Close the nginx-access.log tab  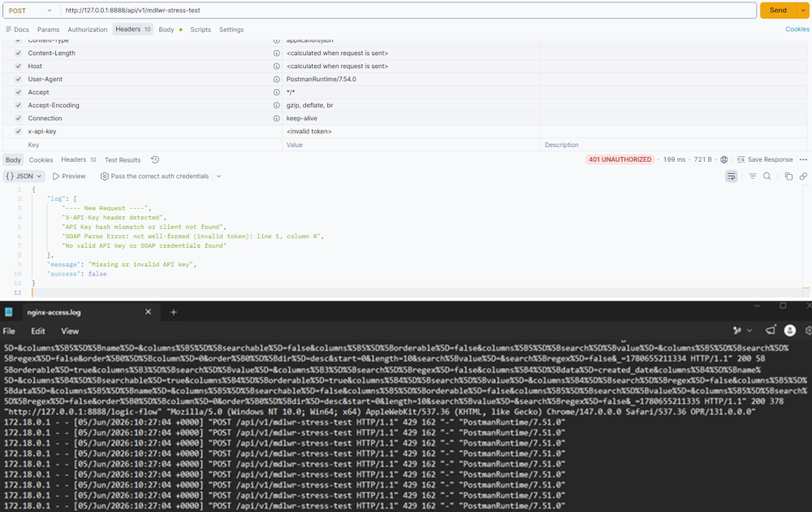point(148,311)
